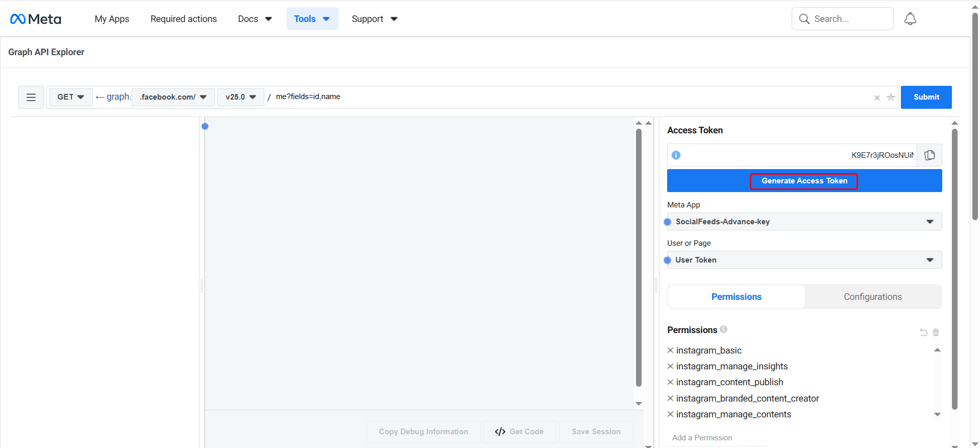Switch to the Configurations tab
This screenshot has width=980, height=448.
click(x=872, y=297)
